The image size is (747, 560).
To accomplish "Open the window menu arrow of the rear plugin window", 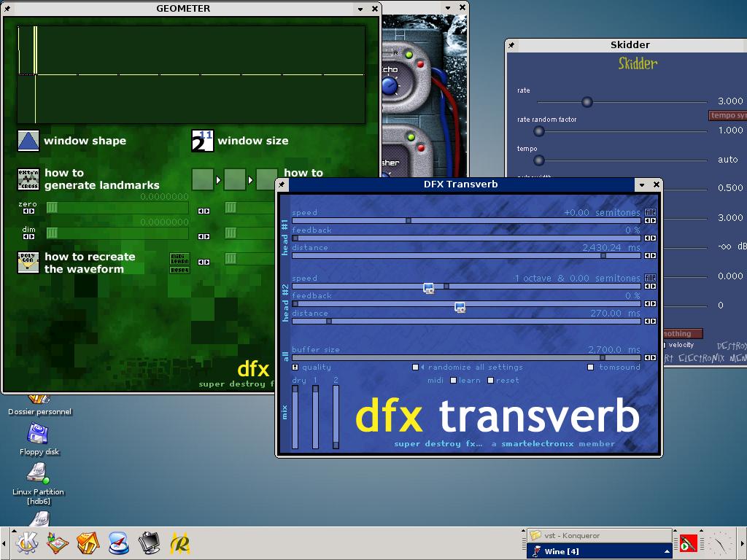I will (448, 7).
